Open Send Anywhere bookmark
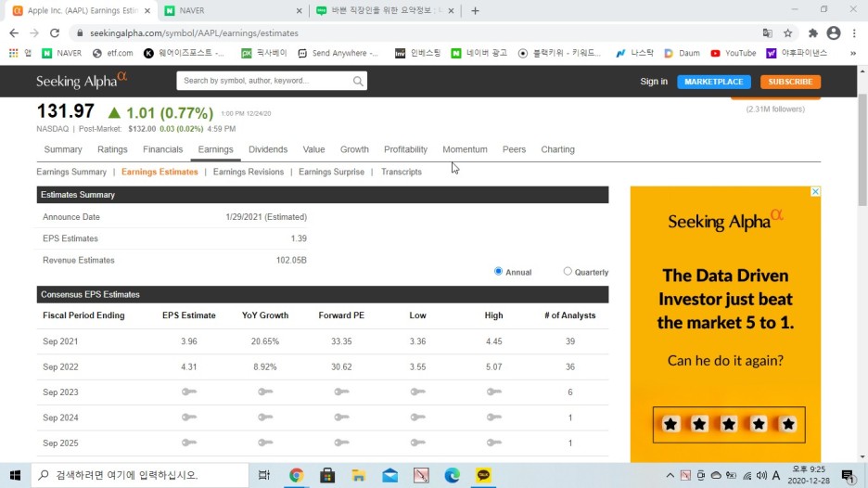This screenshot has width=868, height=488. click(338, 53)
